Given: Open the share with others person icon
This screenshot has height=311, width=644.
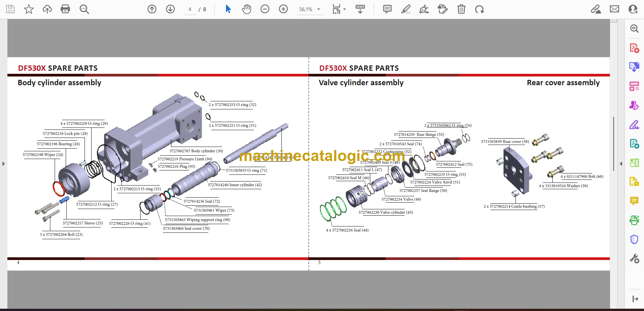Looking at the screenshot, I should (x=633, y=9).
